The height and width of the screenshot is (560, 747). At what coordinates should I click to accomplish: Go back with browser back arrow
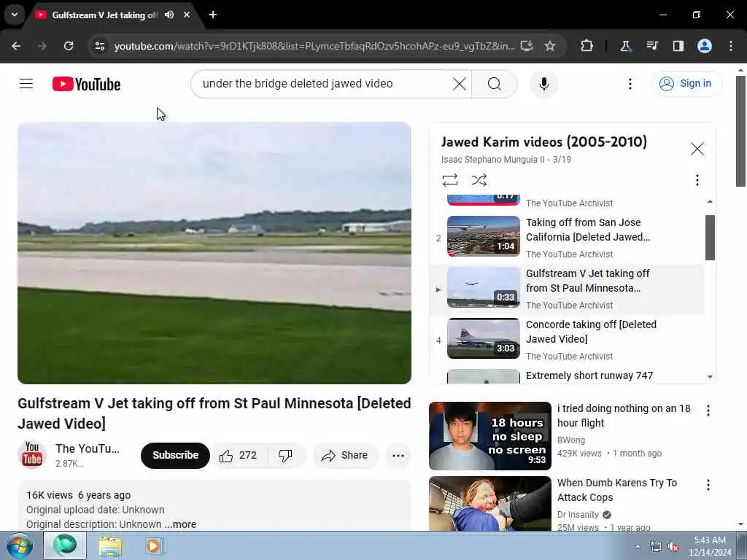coord(16,46)
